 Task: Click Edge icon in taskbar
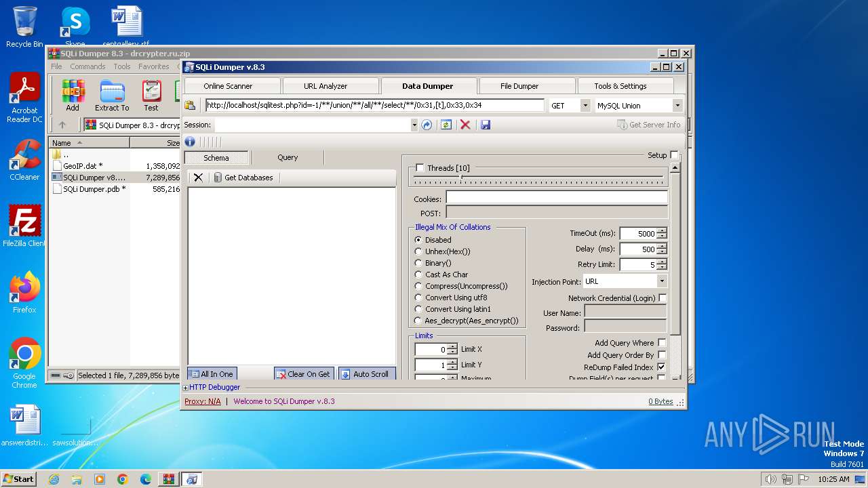145,479
